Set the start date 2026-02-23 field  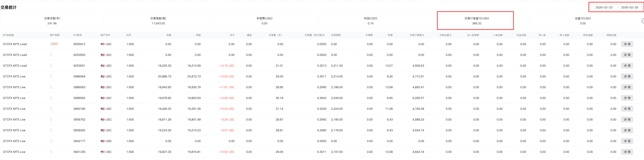pos(604,8)
